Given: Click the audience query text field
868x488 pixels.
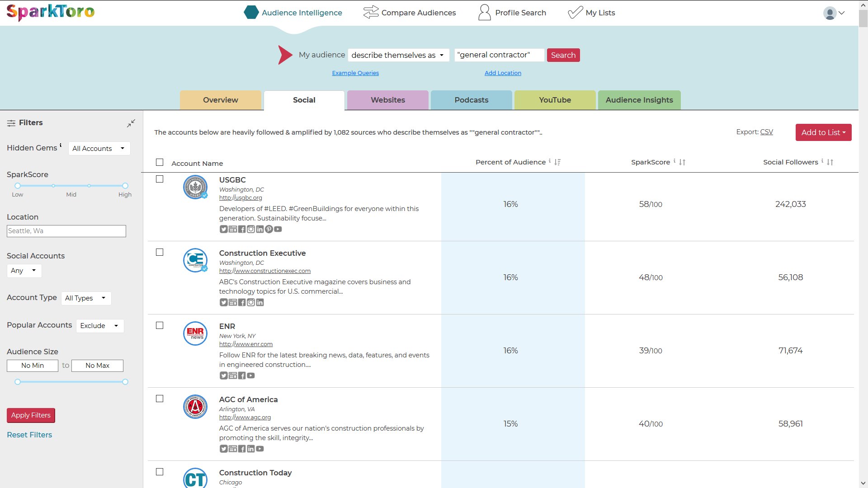Looking at the screenshot, I should (499, 55).
